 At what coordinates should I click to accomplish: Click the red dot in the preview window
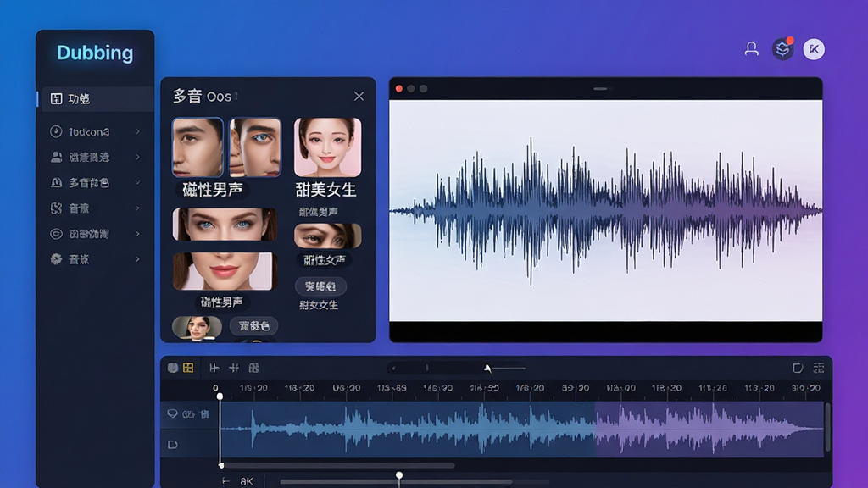pos(398,88)
